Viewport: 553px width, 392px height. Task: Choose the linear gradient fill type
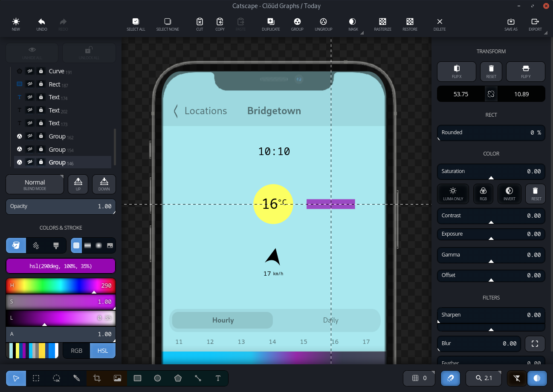pos(87,245)
